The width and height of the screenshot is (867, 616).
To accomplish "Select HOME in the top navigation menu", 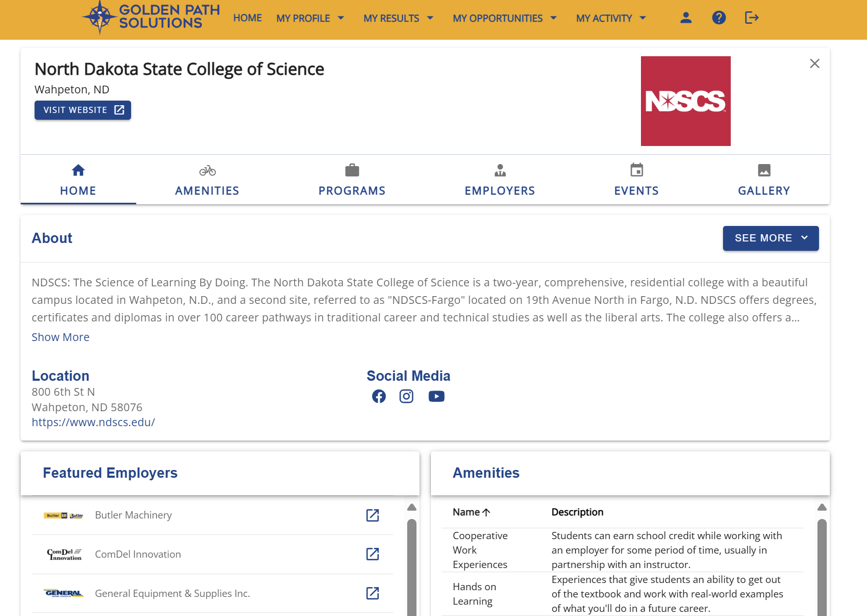I will point(247,18).
